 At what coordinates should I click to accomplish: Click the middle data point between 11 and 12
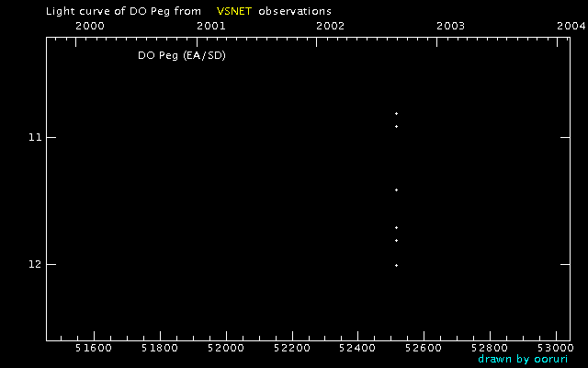click(x=396, y=190)
